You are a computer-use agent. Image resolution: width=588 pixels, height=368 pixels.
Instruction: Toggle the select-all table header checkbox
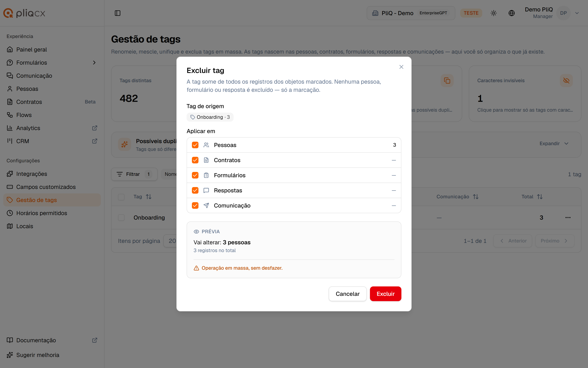(x=121, y=197)
